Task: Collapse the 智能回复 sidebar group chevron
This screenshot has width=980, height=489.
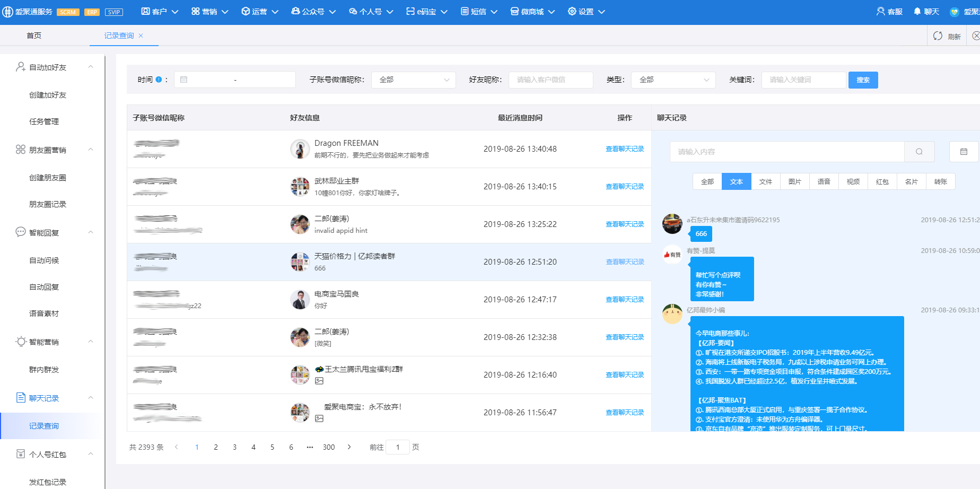Action: pos(91,232)
